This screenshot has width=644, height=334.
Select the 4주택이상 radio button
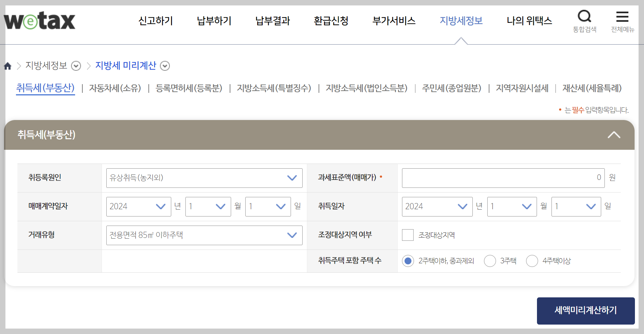532,261
